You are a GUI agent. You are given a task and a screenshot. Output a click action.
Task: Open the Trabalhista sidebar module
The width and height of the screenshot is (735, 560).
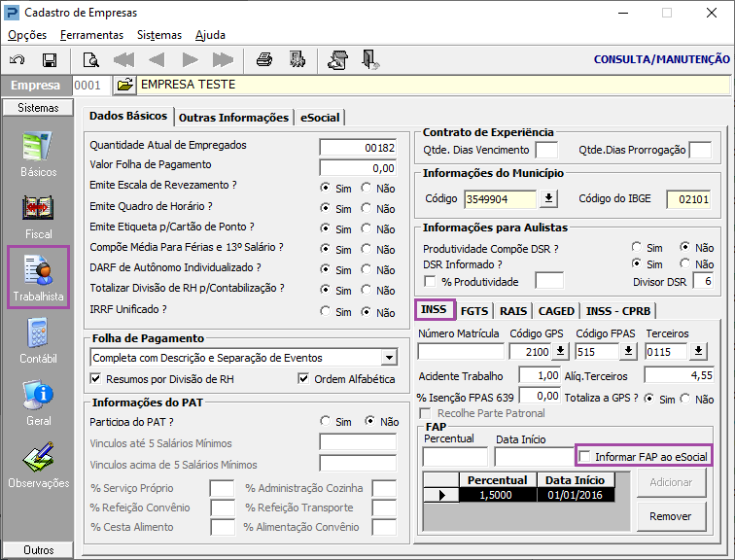coord(38,277)
